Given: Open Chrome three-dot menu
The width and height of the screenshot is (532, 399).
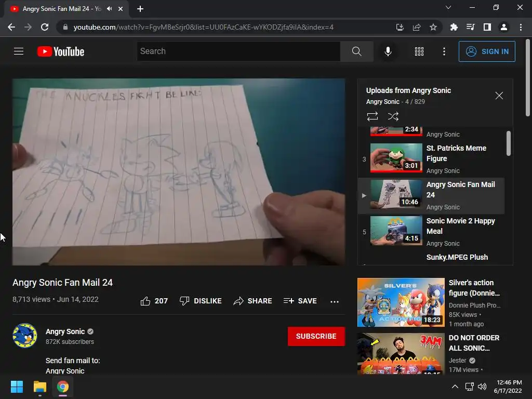Looking at the screenshot, I should click(x=521, y=27).
